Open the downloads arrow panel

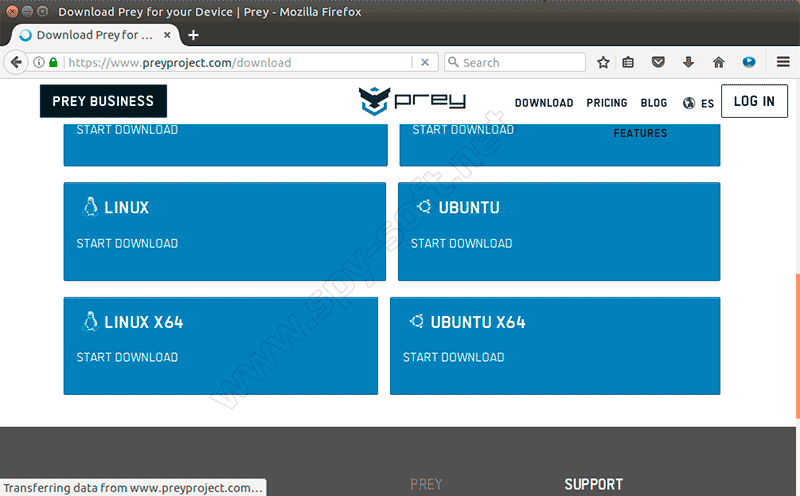(688, 62)
